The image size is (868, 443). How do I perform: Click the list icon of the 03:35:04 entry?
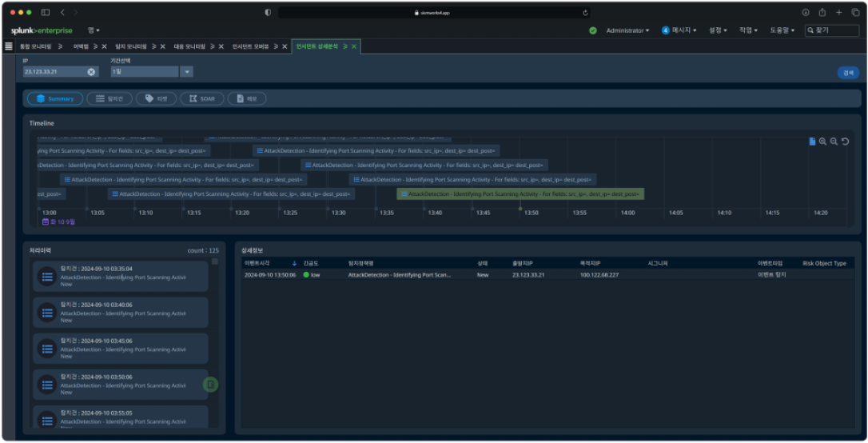pyautogui.click(x=47, y=277)
